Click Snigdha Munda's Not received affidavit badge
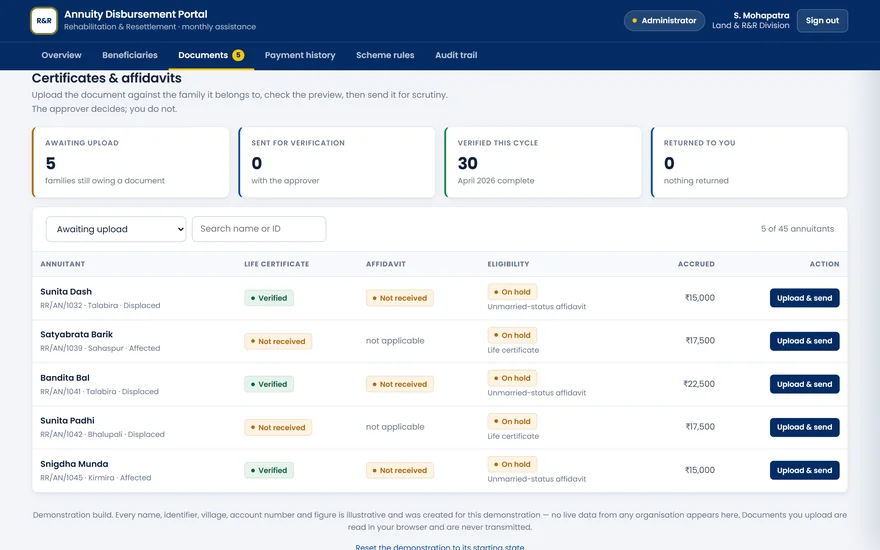The width and height of the screenshot is (880, 550). (x=400, y=470)
